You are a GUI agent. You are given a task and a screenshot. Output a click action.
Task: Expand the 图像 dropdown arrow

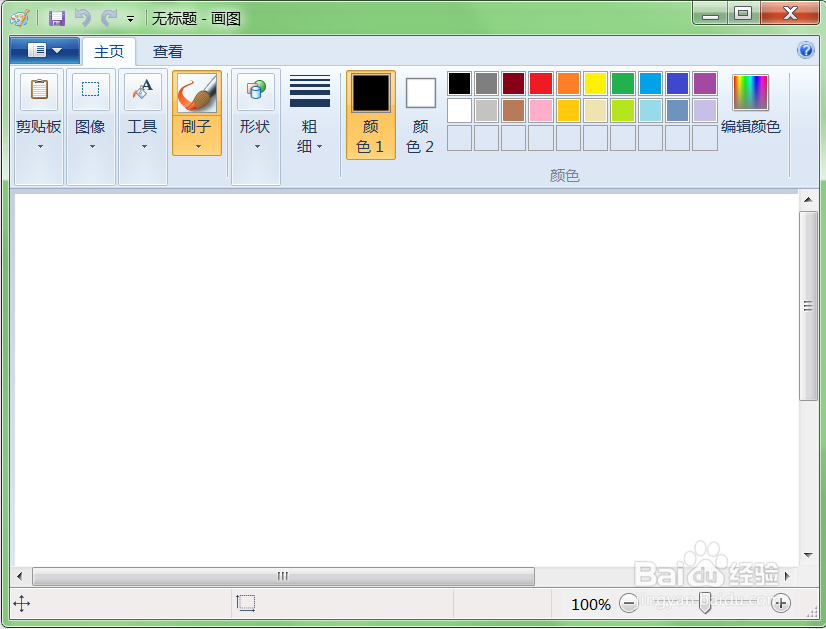pyautogui.click(x=92, y=146)
